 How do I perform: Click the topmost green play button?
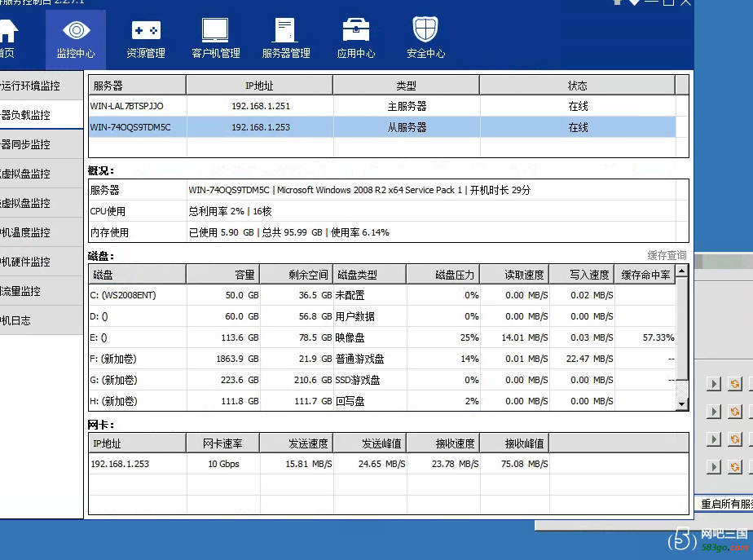point(714,384)
